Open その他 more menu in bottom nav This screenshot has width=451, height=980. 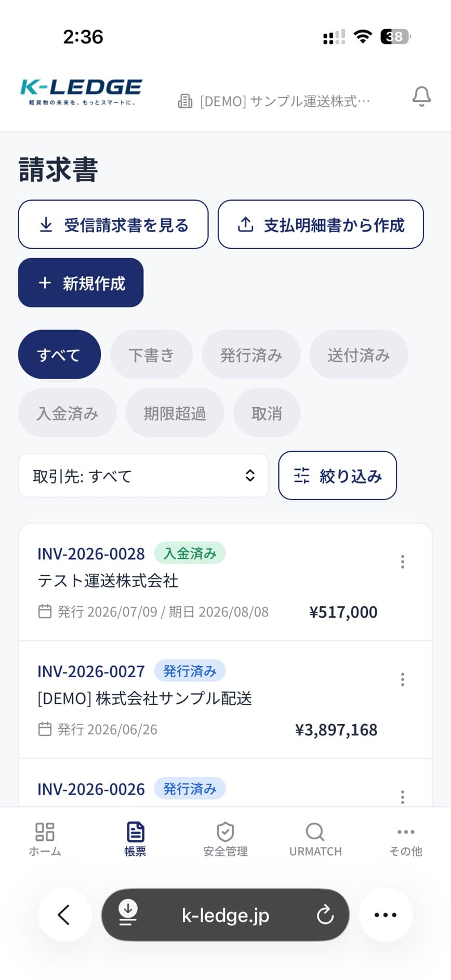[x=406, y=839]
